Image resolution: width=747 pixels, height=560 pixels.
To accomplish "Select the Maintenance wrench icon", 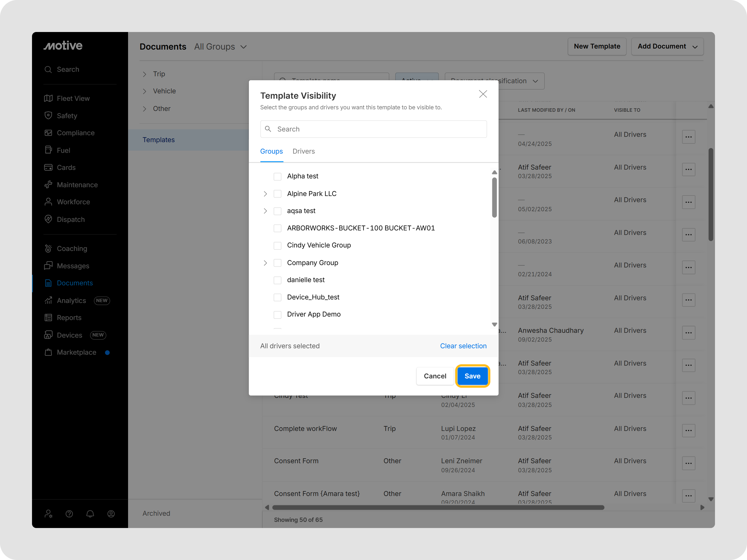I will [x=48, y=185].
